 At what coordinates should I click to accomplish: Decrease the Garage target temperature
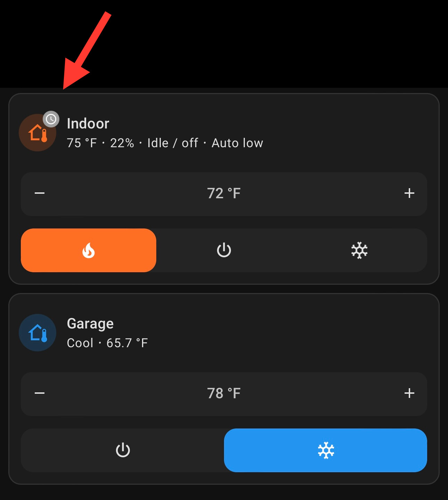coord(39,394)
